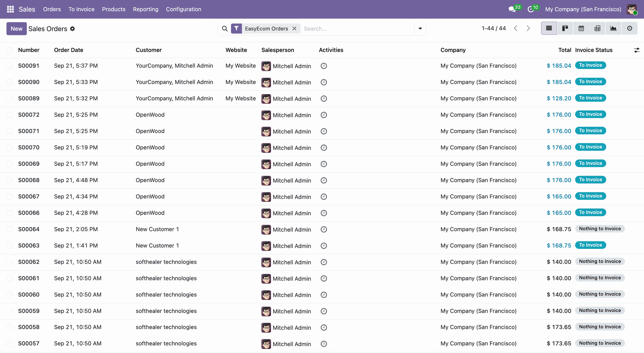Open order number S00063
Screen dimensions: 644x353
pyautogui.click(x=29, y=246)
